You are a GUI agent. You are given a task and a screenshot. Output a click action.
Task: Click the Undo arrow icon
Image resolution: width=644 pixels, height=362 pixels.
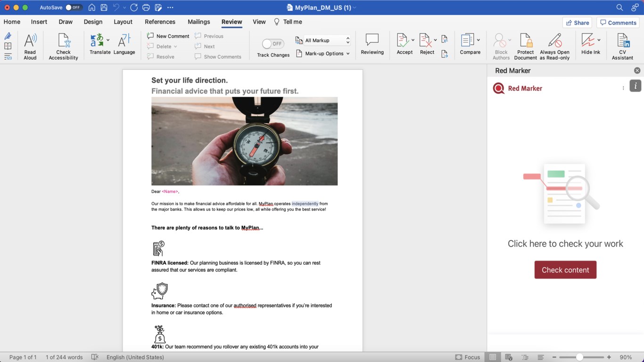pyautogui.click(x=116, y=8)
